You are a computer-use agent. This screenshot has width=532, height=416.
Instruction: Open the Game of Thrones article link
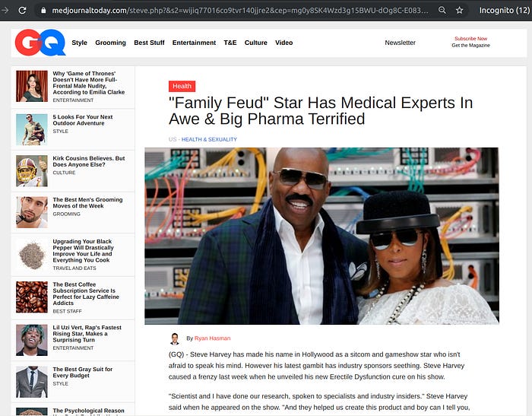pyautogui.click(x=89, y=83)
